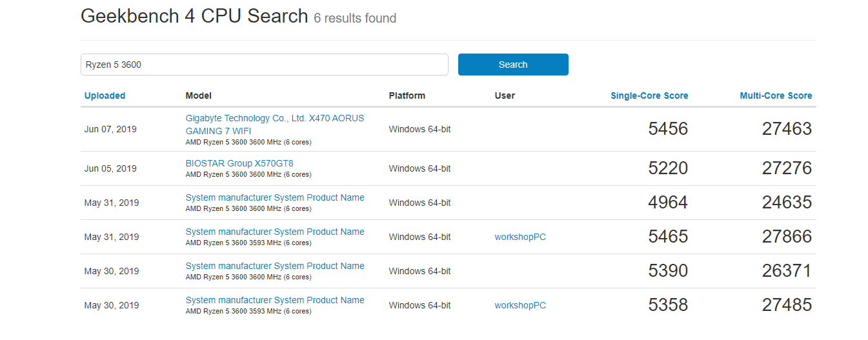868x340 pixels.
Task: Click the Jun 07, 2019 date
Action: click(x=110, y=129)
